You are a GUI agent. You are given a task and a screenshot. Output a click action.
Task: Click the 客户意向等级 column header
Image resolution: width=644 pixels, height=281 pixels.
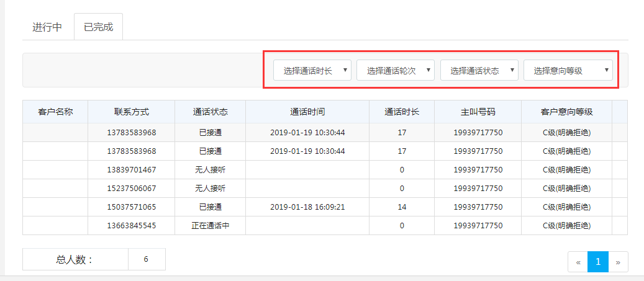(566, 112)
